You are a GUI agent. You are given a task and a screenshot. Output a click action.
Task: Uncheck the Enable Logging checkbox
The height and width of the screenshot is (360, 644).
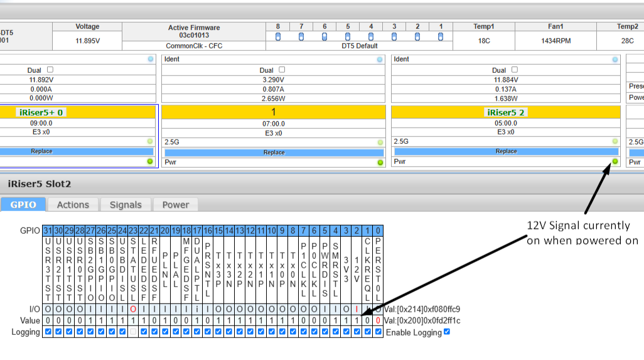pyautogui.click(x=447, y=332)
